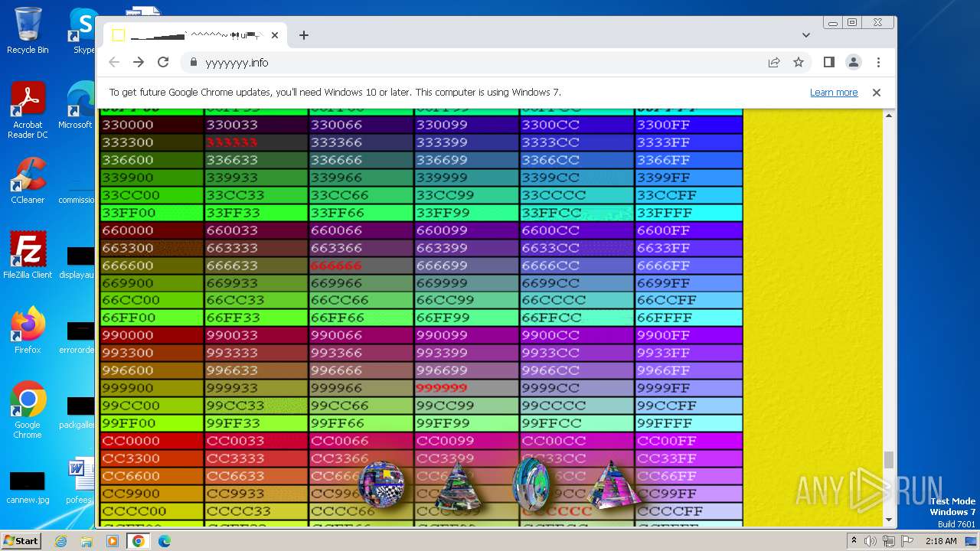Show hidden system tray icons
Image resolution: width=980 pixels, height=551 pixels.
[854, 541]
